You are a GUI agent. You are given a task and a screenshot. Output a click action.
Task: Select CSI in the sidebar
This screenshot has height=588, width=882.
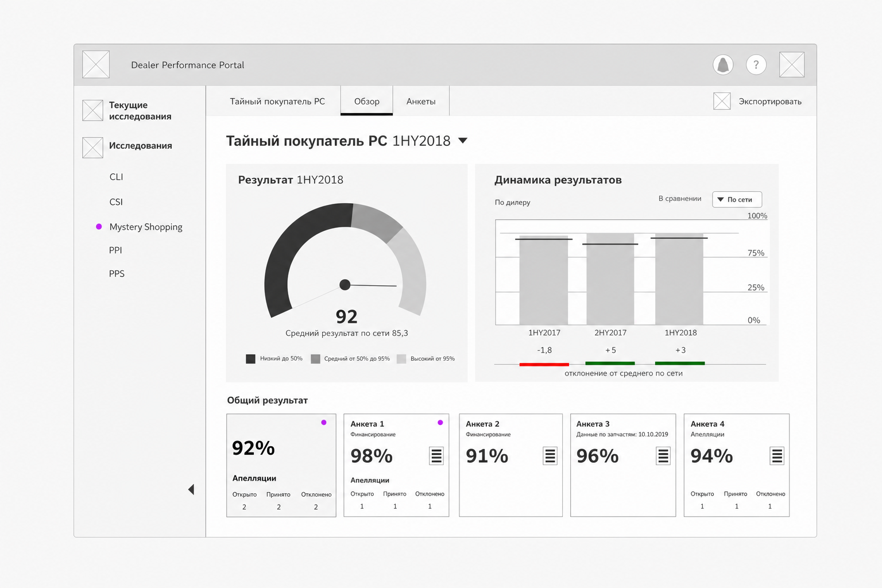[116, 202]
